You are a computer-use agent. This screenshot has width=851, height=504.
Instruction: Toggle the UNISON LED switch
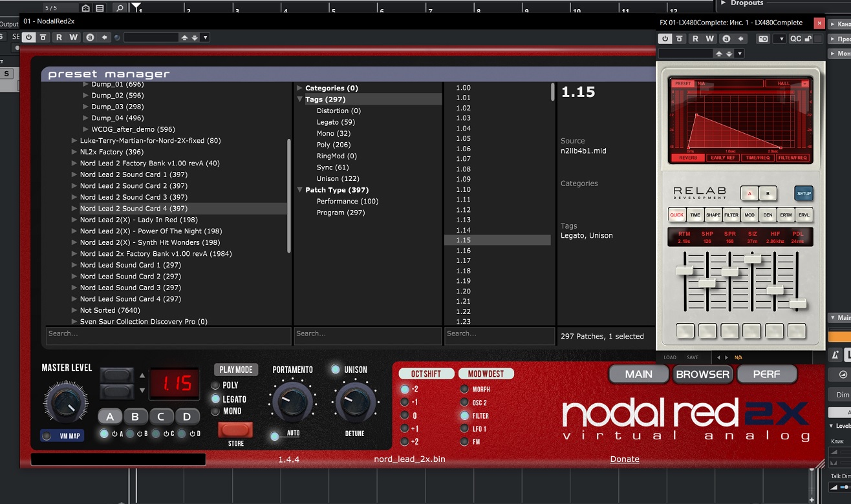[335, 370]
